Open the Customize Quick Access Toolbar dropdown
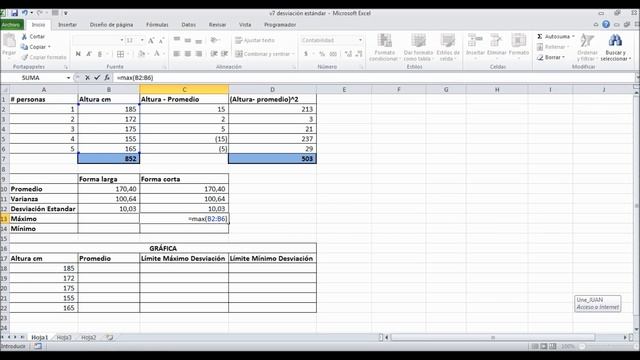The height and width of the screenshot is (360, 640). tap(66, 13)
